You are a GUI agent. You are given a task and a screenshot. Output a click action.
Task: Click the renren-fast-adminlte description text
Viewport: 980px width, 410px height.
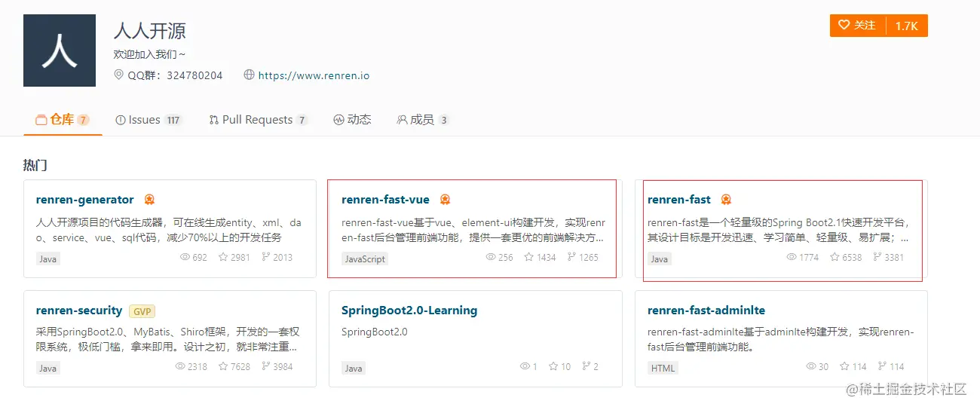pyautogui.click(x=780, y=339)
